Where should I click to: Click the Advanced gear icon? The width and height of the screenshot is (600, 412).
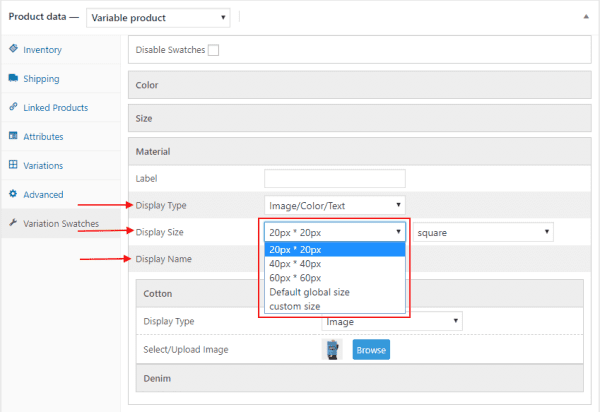13,194
